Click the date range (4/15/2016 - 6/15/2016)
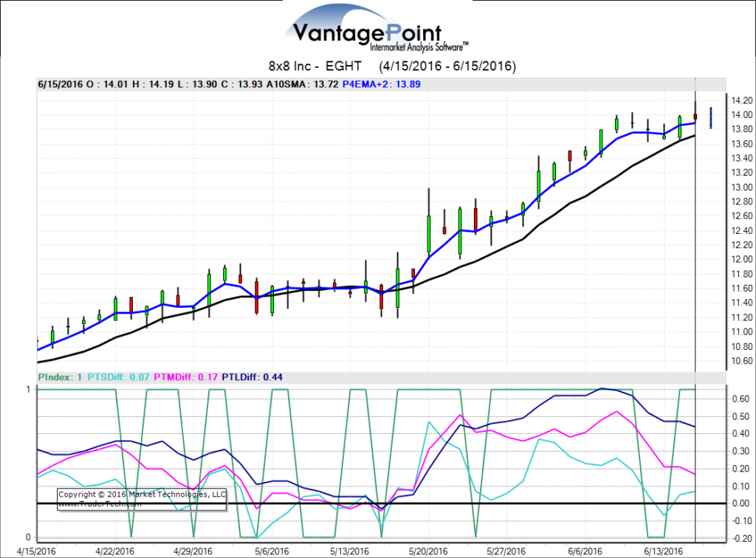This screenshot has width=756, height=558. click(447, 66)
